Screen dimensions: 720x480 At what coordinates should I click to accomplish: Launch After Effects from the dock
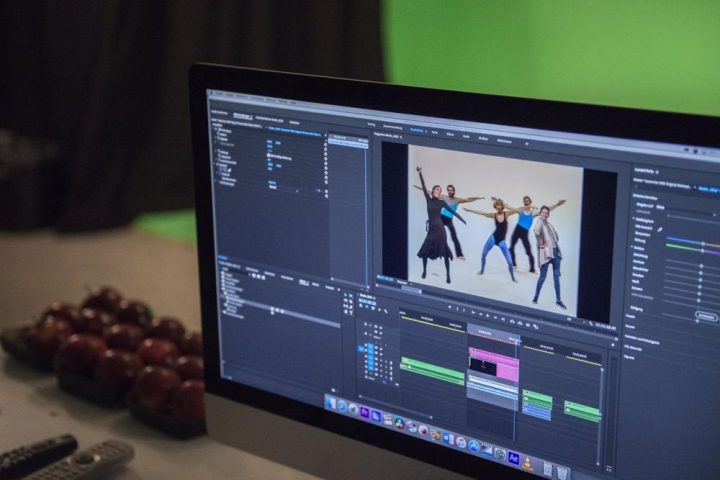pyautogui.click(x=514, y=457)
